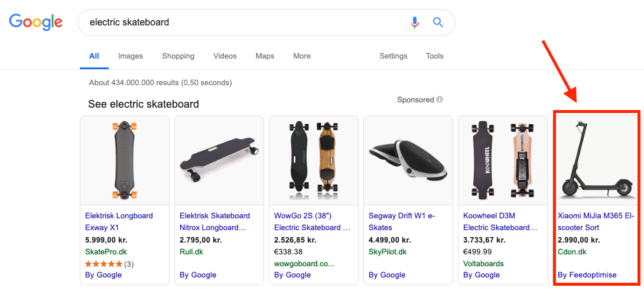The height and width of the screenshot is (297, 644).
Task: Open the Videos tab
Action: (225, 56)
